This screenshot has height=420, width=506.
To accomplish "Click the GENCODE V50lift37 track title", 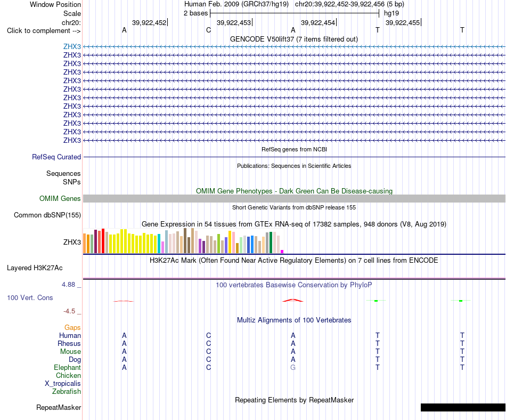I will click(293, 39).
